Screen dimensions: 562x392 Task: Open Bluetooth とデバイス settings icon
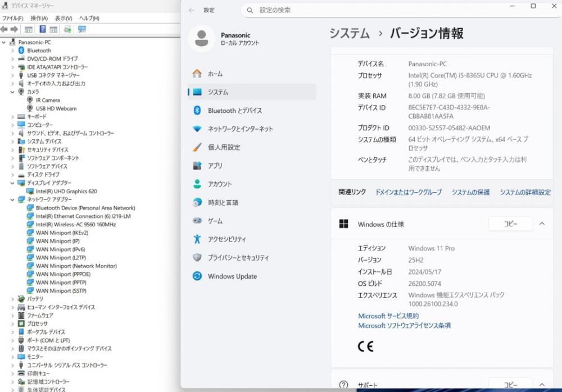197,111
